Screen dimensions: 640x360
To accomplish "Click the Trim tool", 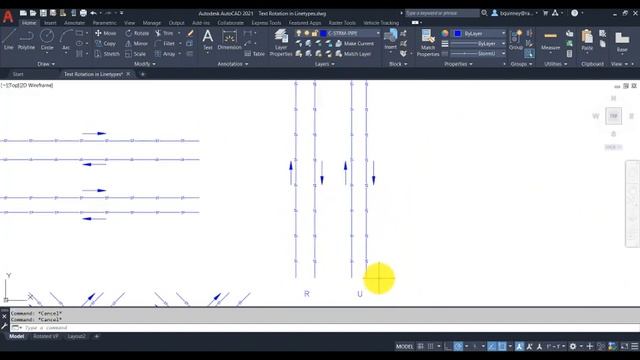I will [164, 33].
